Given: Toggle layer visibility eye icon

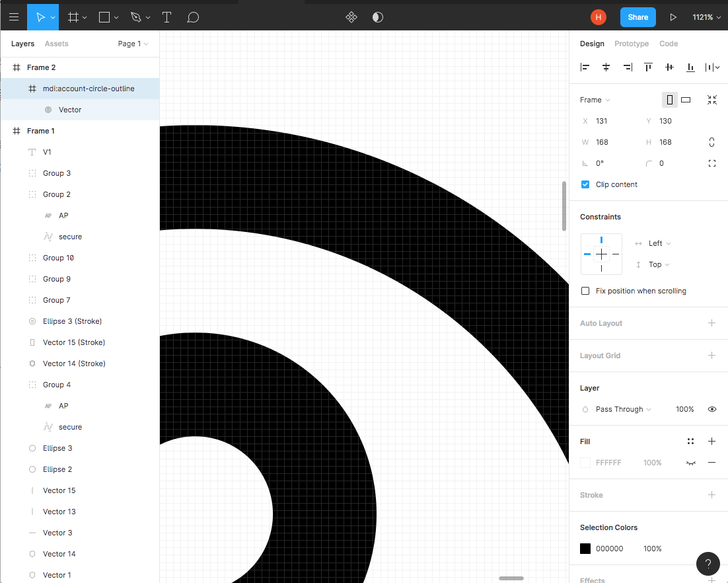Looking at the screenshot, I should [x=711, y=409].
